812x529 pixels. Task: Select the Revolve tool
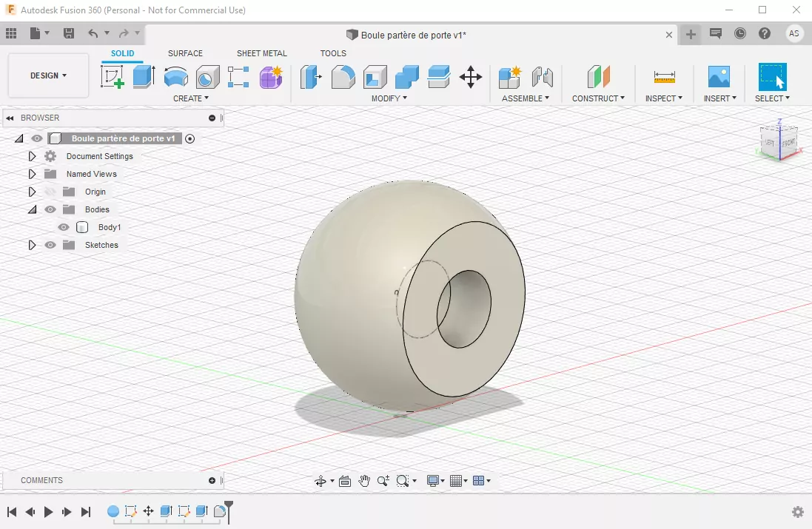point(175,77)
